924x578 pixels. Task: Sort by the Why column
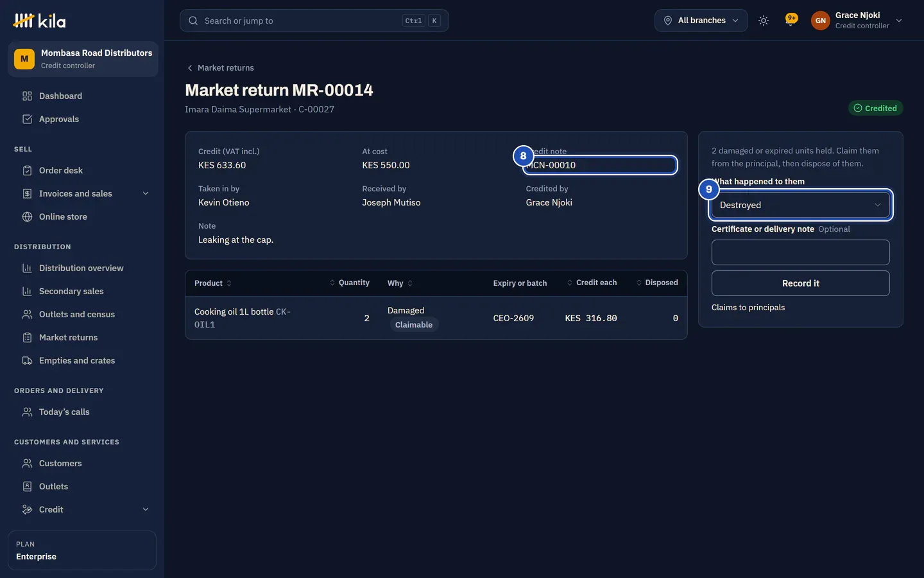[x=400, y=283]
